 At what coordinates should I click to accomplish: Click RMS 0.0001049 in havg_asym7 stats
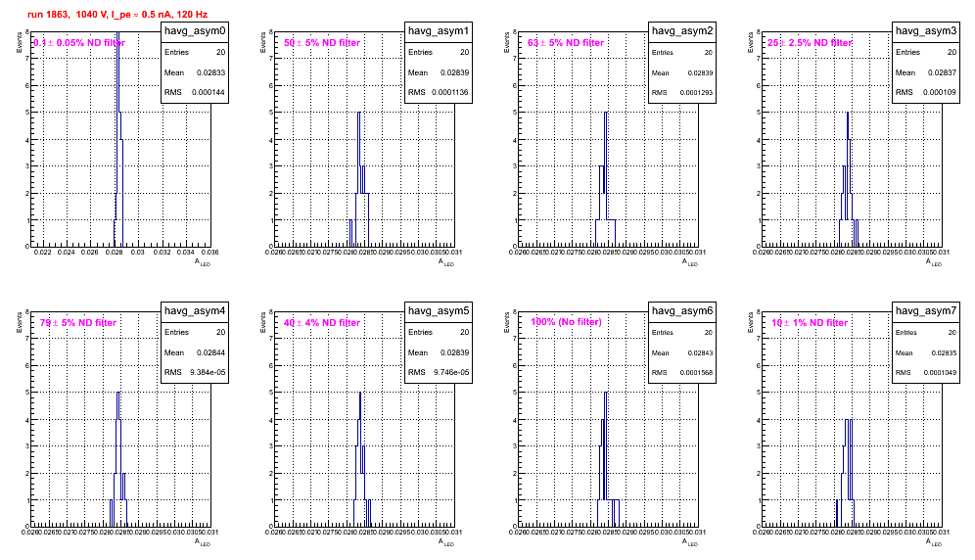(926, 373)
